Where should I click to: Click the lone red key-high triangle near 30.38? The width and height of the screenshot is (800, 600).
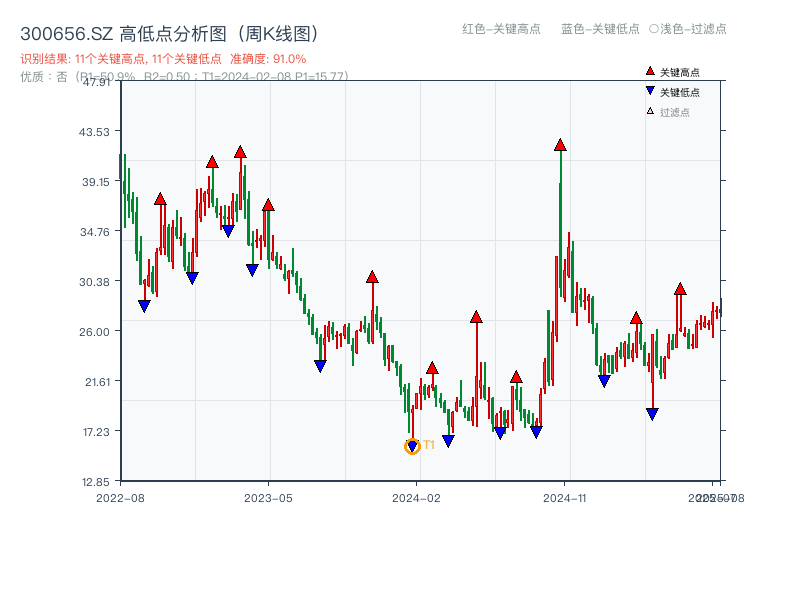[372, 277]
